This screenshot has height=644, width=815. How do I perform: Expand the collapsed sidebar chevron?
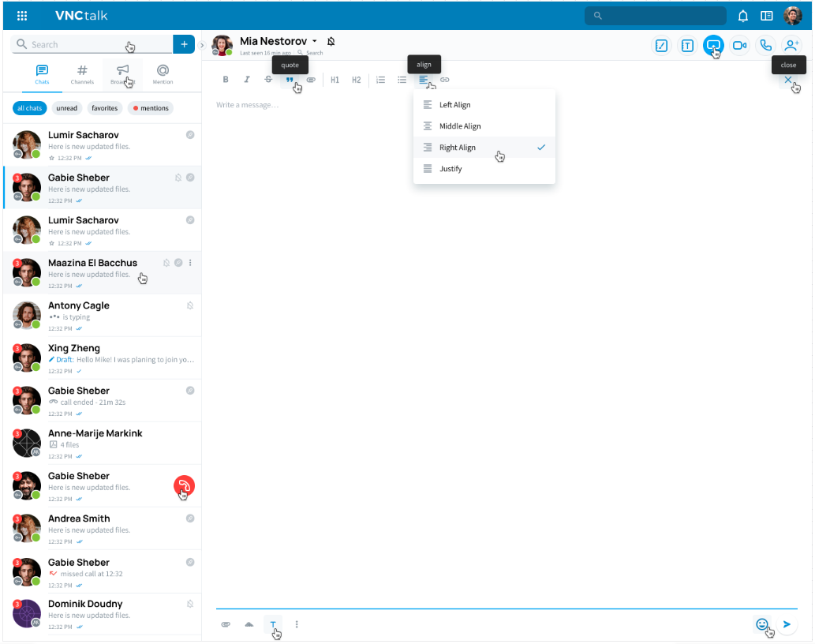202,45
